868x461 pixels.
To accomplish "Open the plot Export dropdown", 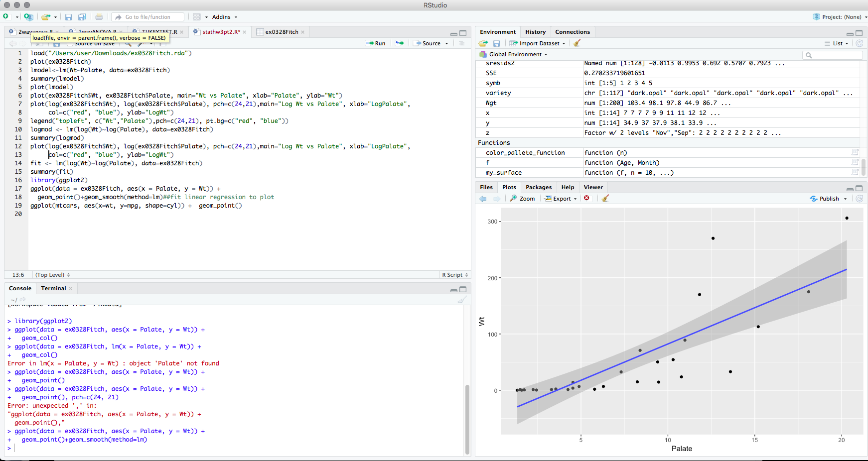I will pos(561,199).
